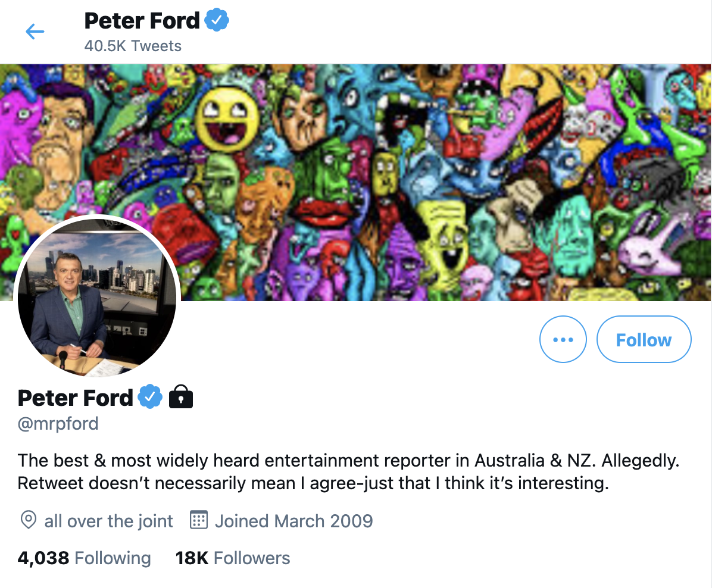712x588 pixels.
Task: Click the padlock icon beside the profile name
Action: pos(181,397)
